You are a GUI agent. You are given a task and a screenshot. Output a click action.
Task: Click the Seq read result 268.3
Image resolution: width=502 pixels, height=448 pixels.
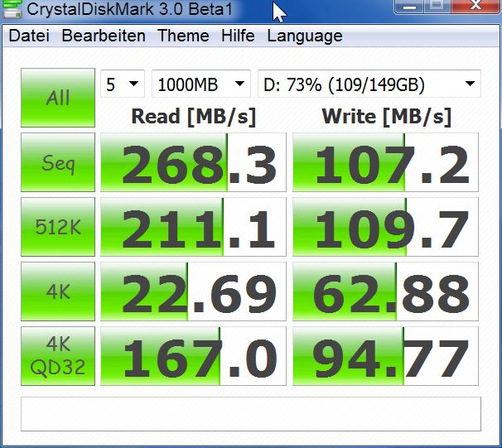pyautogui.click(x=193, y=162)
